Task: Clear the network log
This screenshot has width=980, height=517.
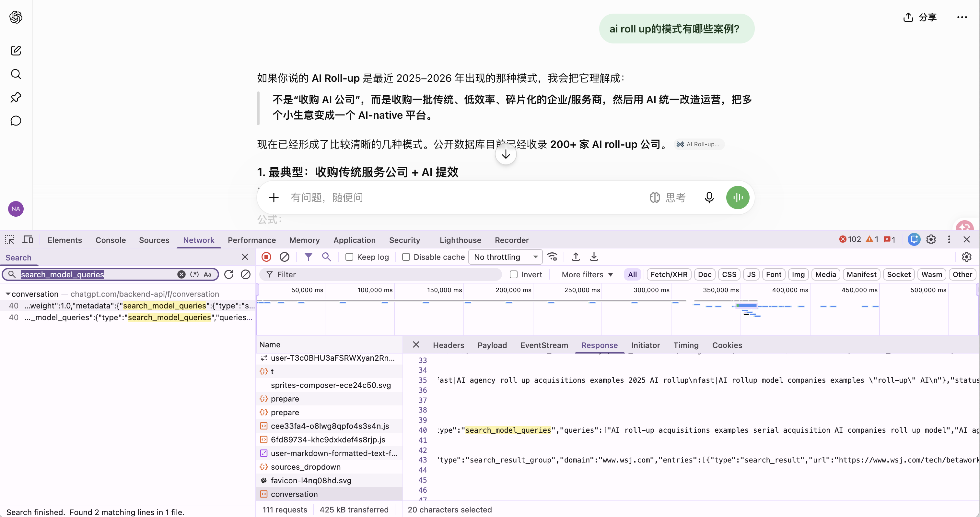Action: tap(284, 257)
